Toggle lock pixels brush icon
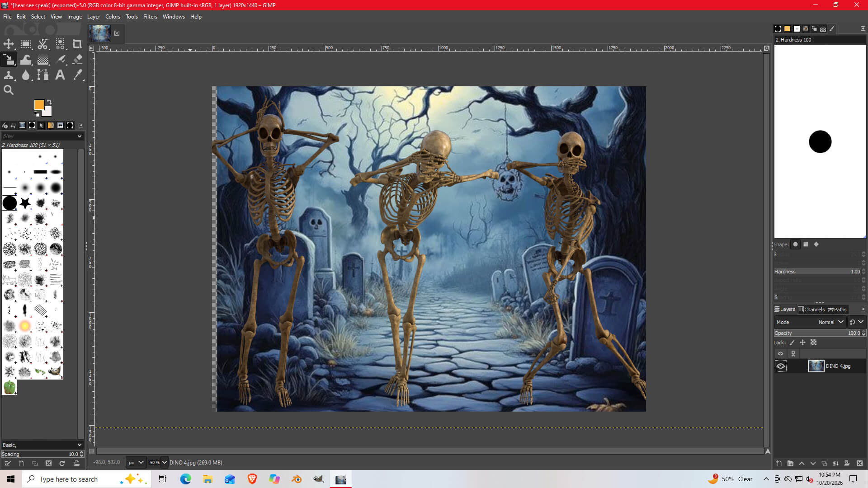Image resolution: width=868 pixels, height=488 pixels. click(x=792, y=343)
